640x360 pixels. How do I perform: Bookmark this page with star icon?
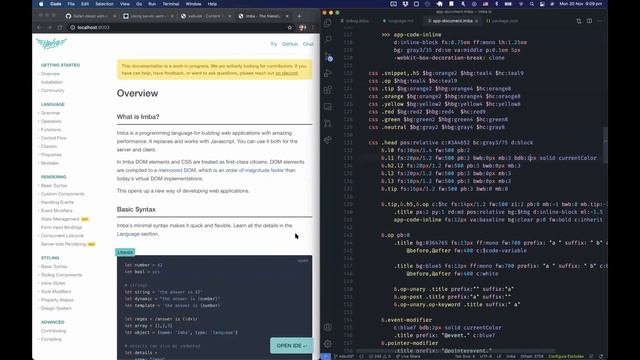point(290,27)
